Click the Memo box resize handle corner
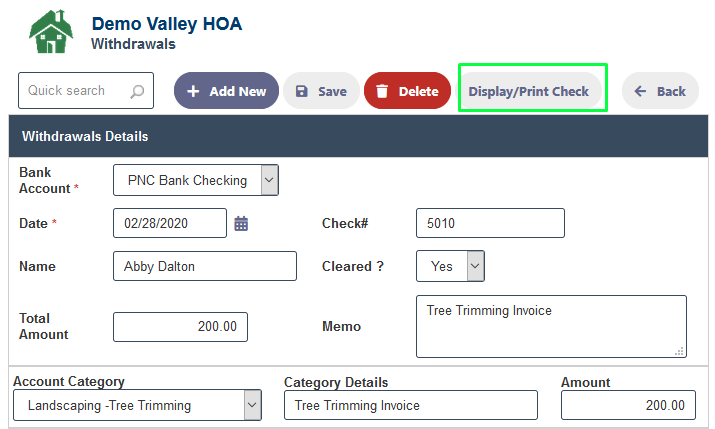The height and width of the screenshot is (429, 715). point(679,351)
